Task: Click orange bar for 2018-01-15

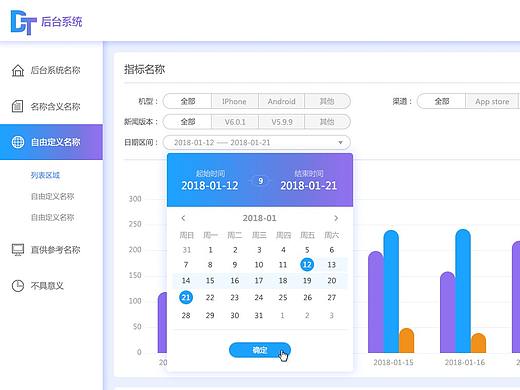Action: pyautogui.click(x=406, y=340)
